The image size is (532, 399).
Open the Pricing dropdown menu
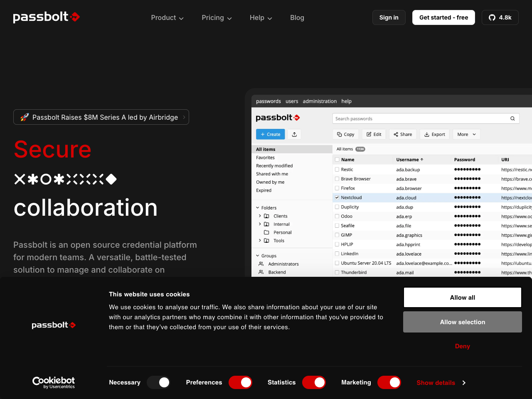click(x=217, y=17)
